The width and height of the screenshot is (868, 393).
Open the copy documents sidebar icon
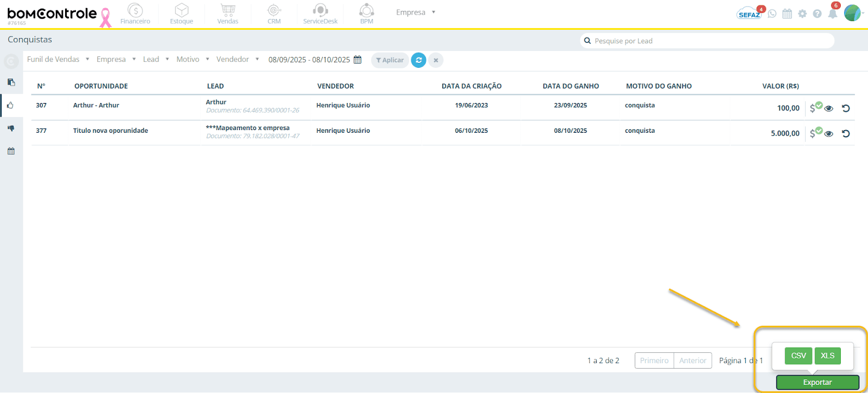[11, 82]
